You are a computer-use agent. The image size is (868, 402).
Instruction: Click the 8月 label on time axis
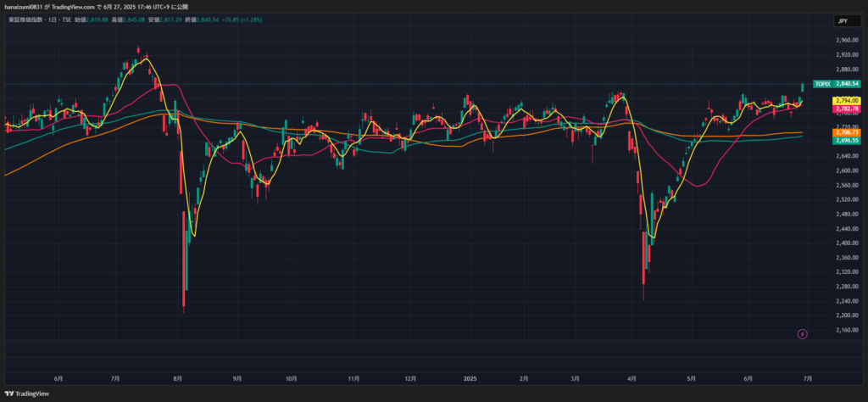pos(178,379)
